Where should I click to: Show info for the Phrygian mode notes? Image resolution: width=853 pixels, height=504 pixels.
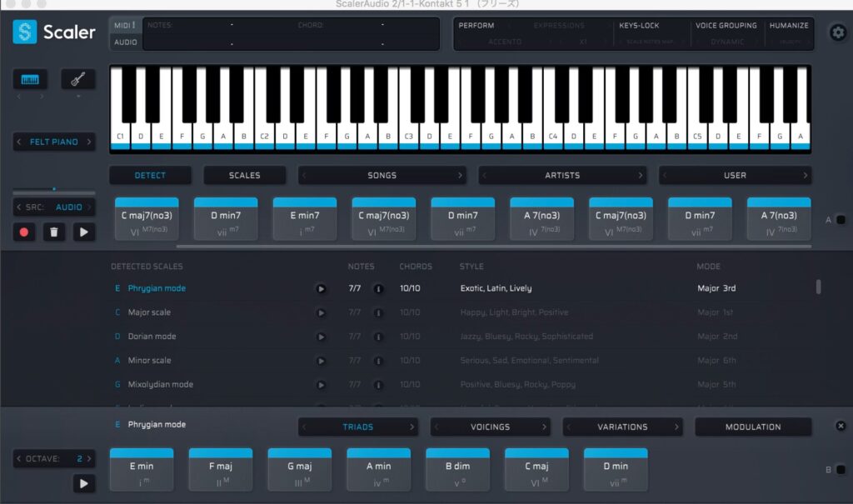pyautogui.click(x=378, y=289)
